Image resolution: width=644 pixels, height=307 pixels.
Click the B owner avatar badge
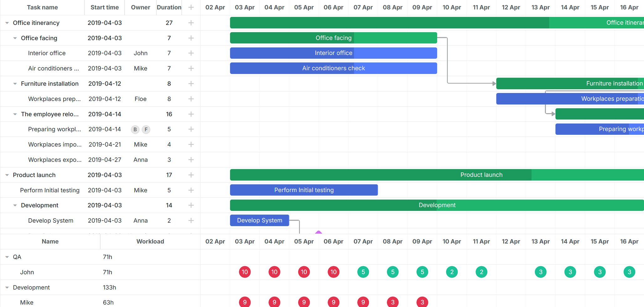coord(135,129)
